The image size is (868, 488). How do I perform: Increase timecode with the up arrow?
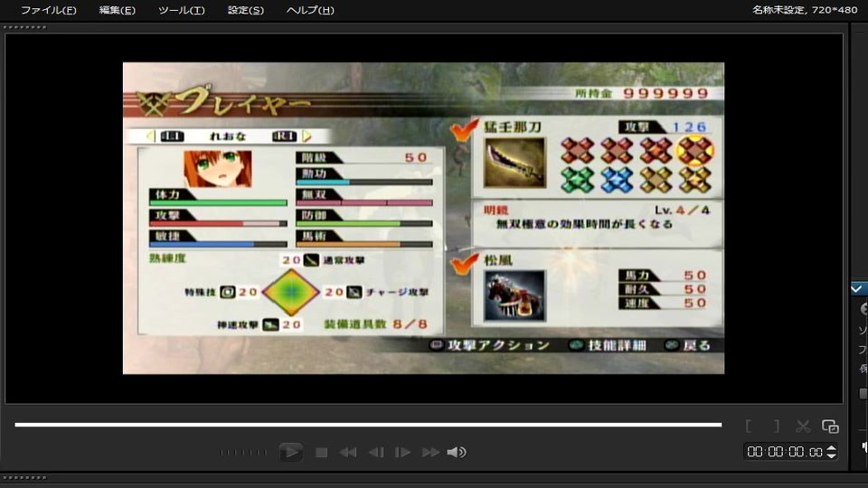832,448
